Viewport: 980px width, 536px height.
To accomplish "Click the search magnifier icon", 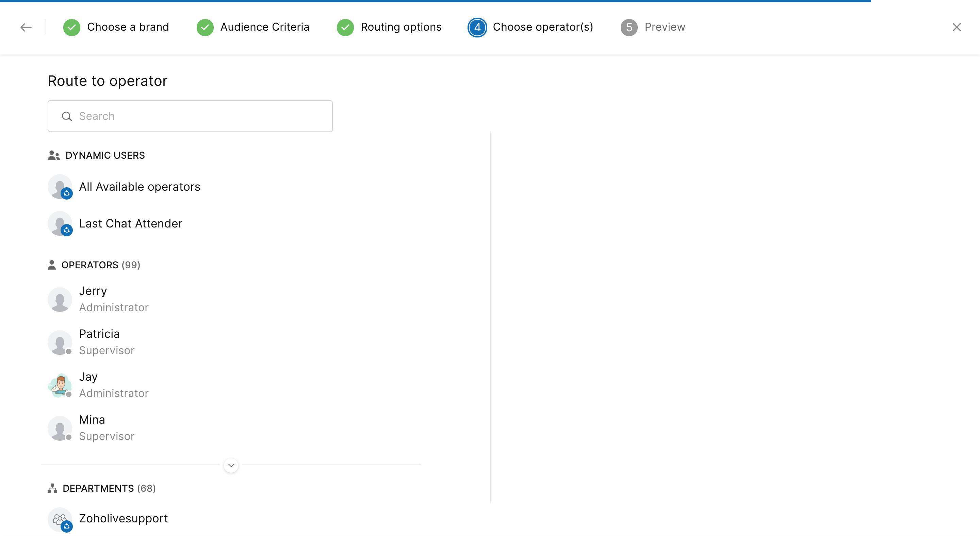I will click(67, 116).
